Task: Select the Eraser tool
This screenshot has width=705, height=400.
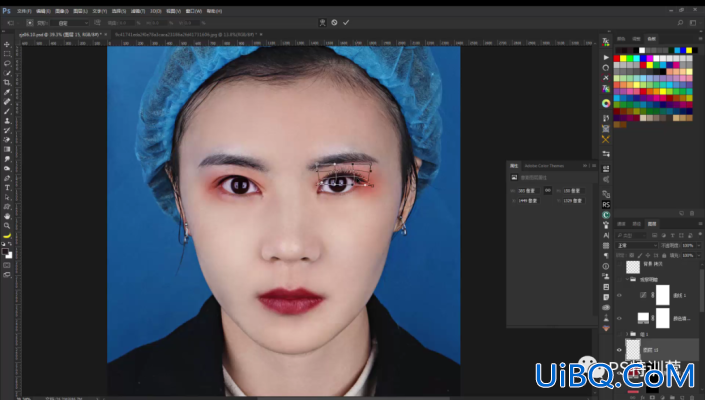Action: coord(7,140)
